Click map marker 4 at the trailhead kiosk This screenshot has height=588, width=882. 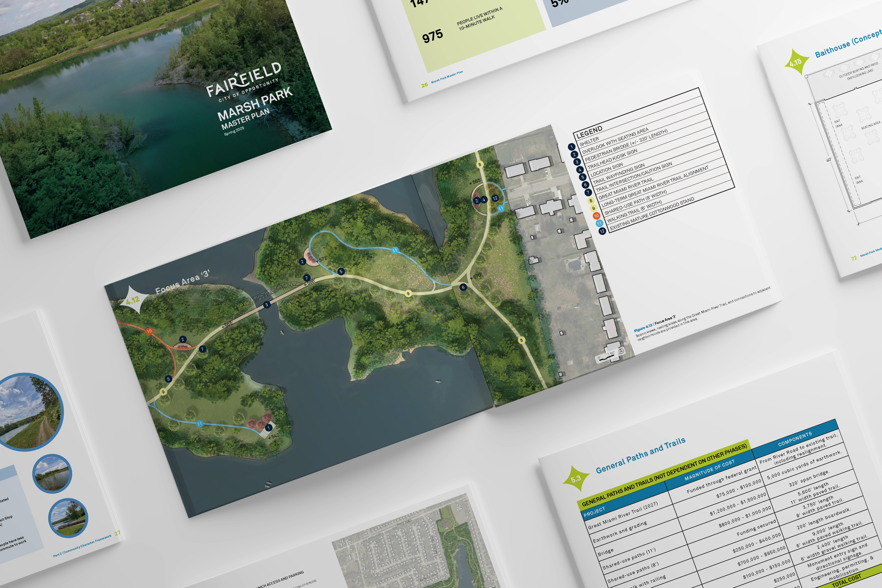pos(484,200)
